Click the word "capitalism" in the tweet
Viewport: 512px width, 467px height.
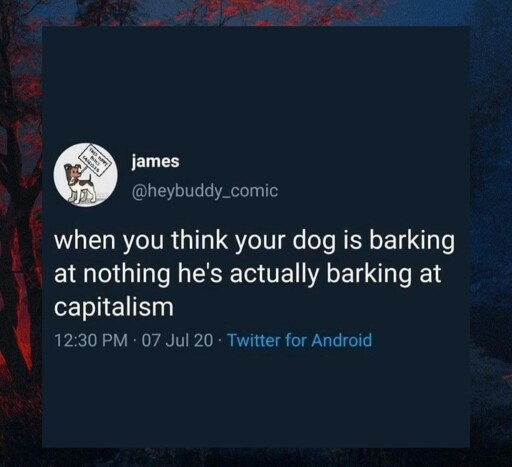tap(114, 307)
